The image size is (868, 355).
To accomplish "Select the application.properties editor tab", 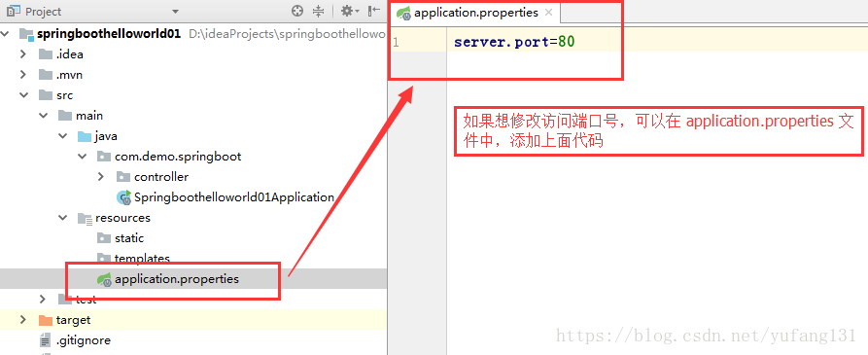I will [475, 13].
